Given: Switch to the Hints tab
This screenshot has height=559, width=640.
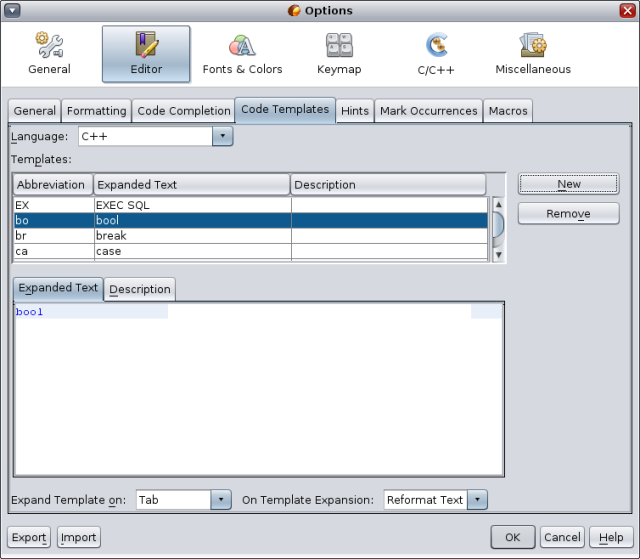Looking at the screenshot, I should [355, 111].
